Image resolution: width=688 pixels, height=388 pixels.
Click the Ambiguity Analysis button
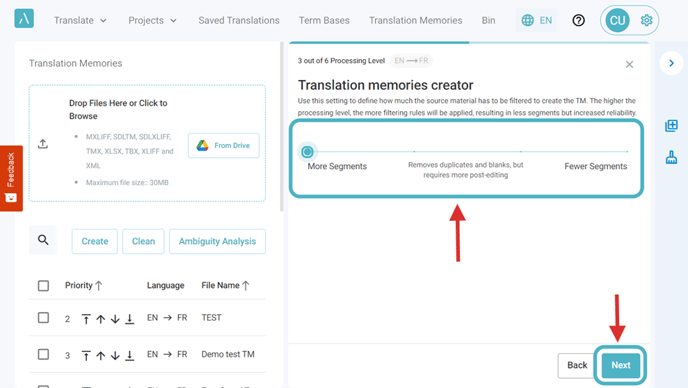(217, 241)
